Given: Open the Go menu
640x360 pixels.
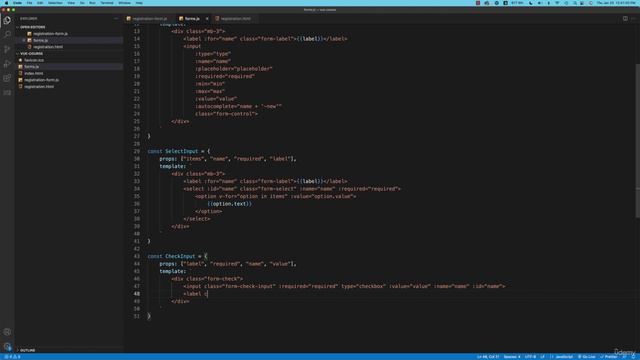Looking at the screenshot, I should [82, 3].
